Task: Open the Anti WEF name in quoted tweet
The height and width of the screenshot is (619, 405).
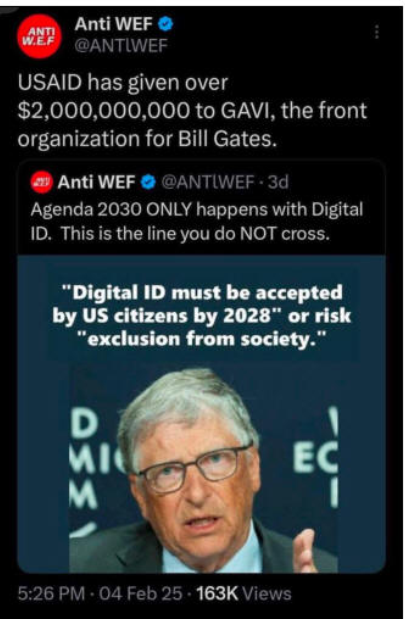Action: [x=96, y=182]
